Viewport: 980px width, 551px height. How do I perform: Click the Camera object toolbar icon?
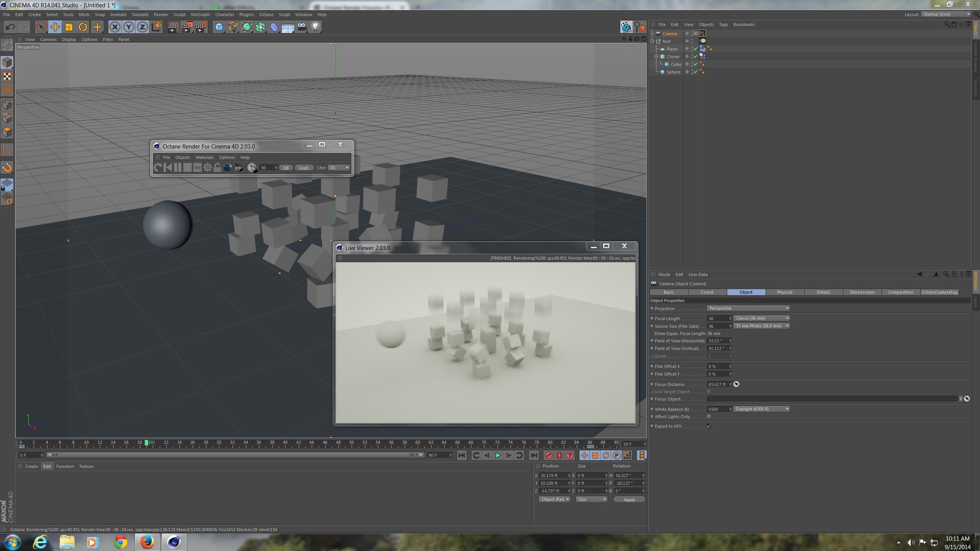pyautogui.click(x=302, y=27)
